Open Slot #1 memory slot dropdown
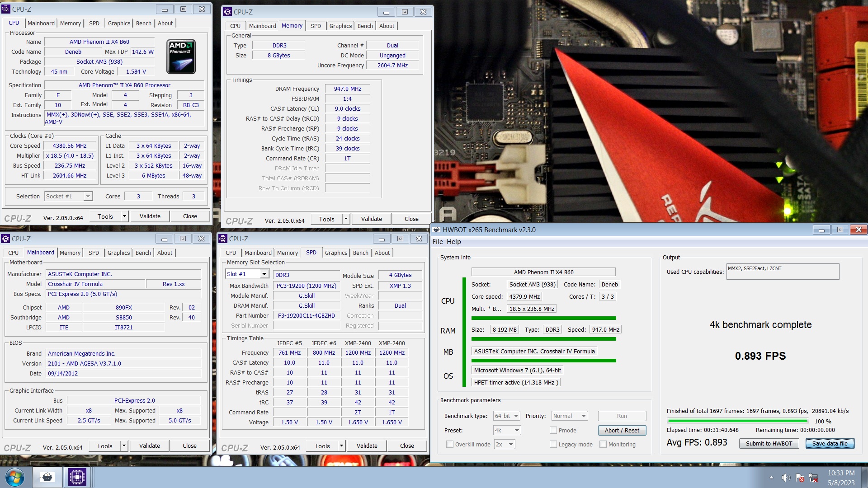868x488 pixels. point(247,274)
